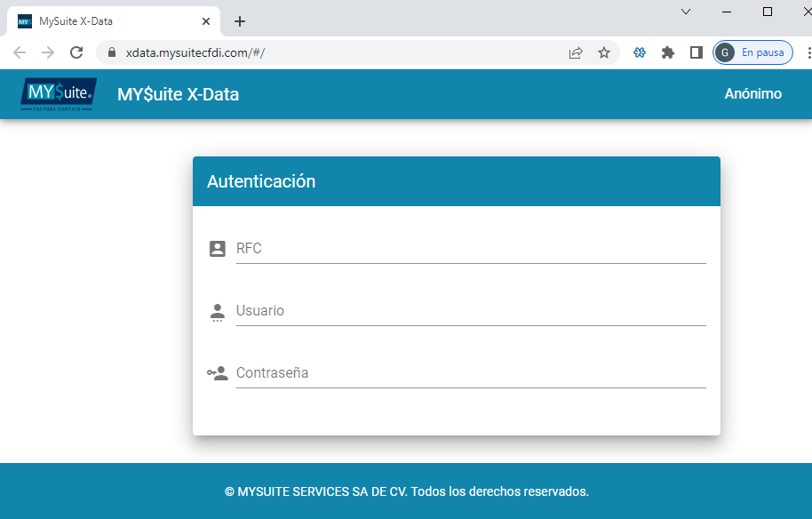The width and height of the screenshot is (812, 519).
Task: Focus the Contraseña password field
Action: click(x=471, y=373)
